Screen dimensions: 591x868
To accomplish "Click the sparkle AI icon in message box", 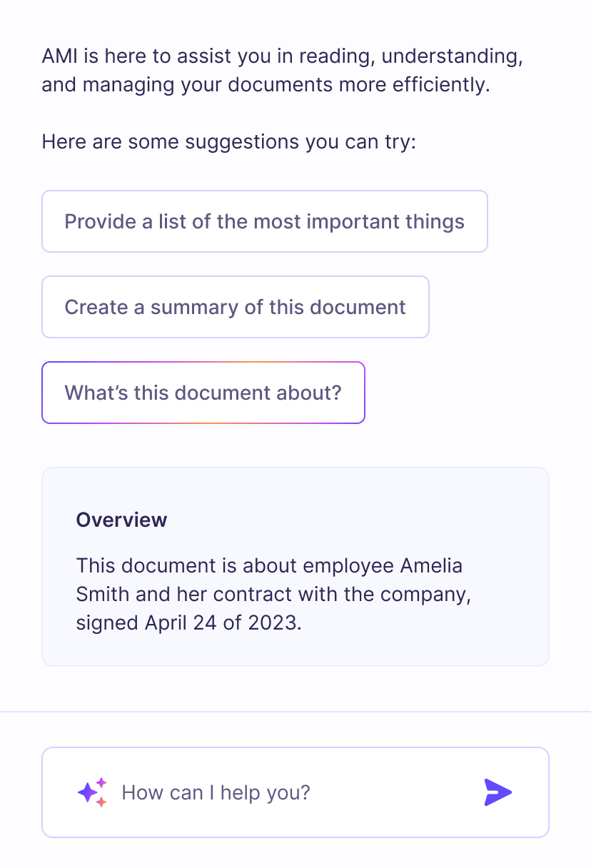I will [92, 792].
